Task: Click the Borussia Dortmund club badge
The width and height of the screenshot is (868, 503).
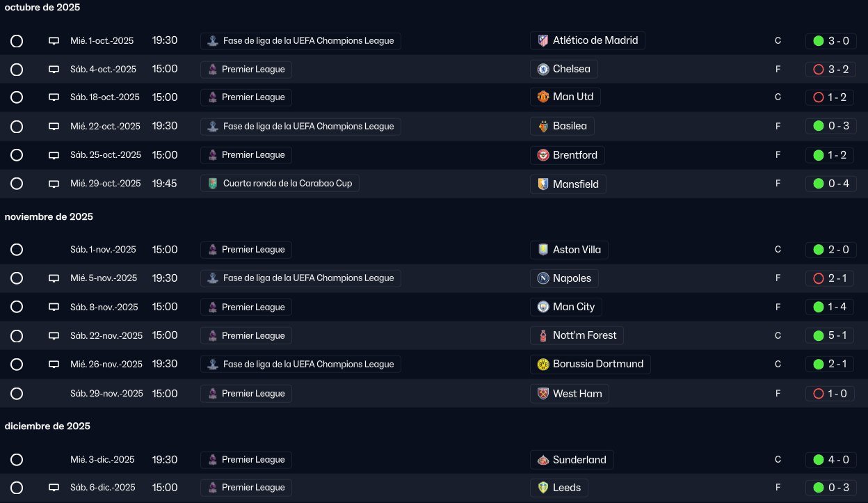Action: tap(543, 364)
